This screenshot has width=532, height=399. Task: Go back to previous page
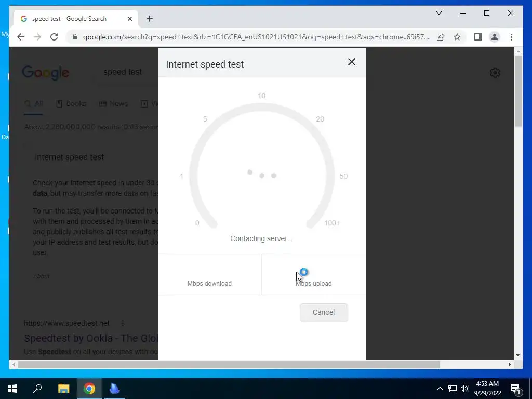pyautogui.click(x=21, y=37)
